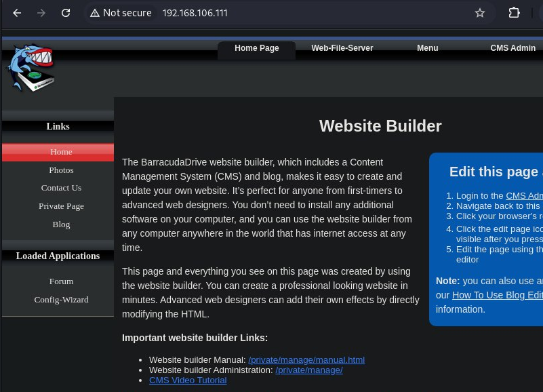Go to Private Page in sidebar
This screenshot has width=543, height=392.
(61, 206)
